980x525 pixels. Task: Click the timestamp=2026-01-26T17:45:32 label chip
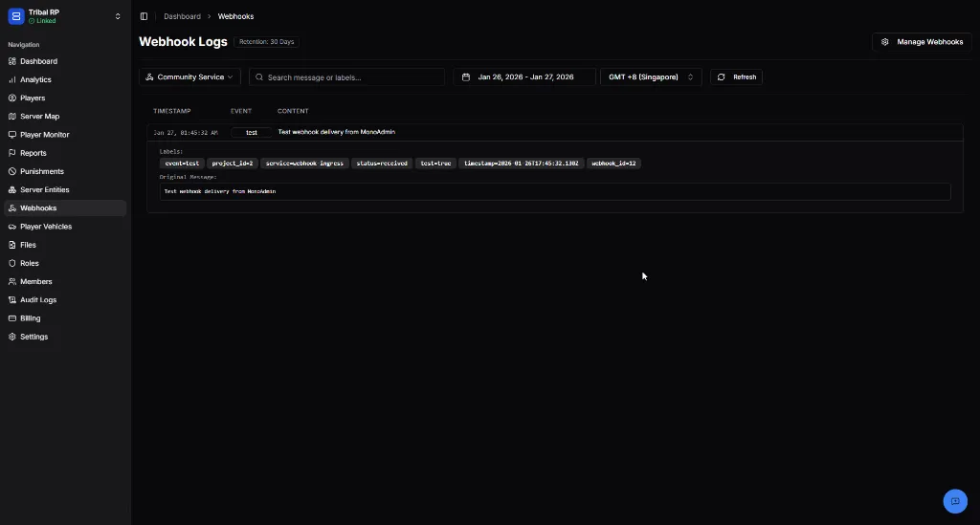click(x=522, y=164)
